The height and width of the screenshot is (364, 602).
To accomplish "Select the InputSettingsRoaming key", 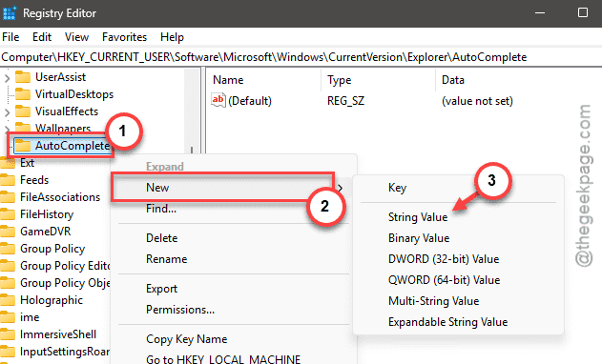I will coord(65,352).
